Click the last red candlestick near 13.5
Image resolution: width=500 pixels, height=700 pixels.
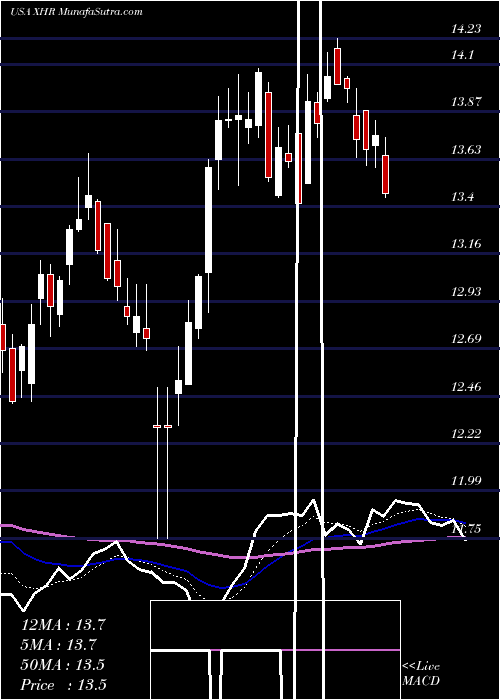[386, 175]
